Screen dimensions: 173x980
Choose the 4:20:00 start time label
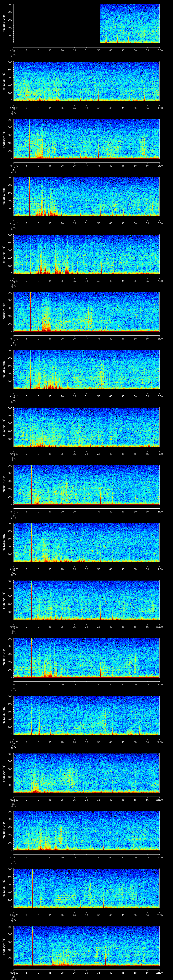point(14,684)
